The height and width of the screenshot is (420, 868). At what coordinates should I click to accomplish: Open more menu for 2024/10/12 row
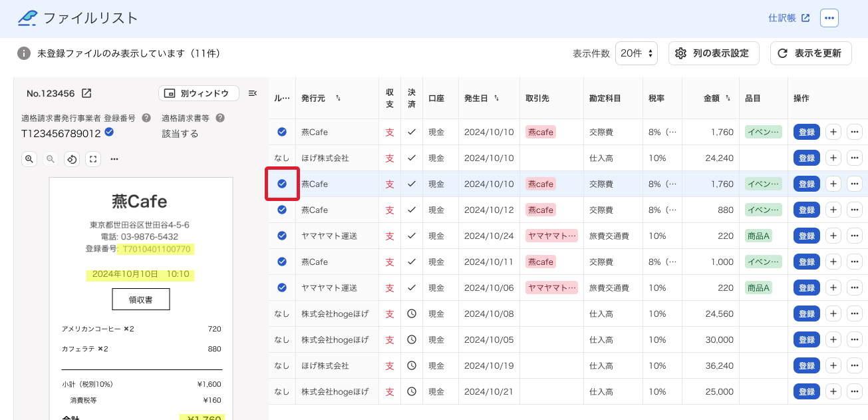pyautogui.click(x=855, y=210)
